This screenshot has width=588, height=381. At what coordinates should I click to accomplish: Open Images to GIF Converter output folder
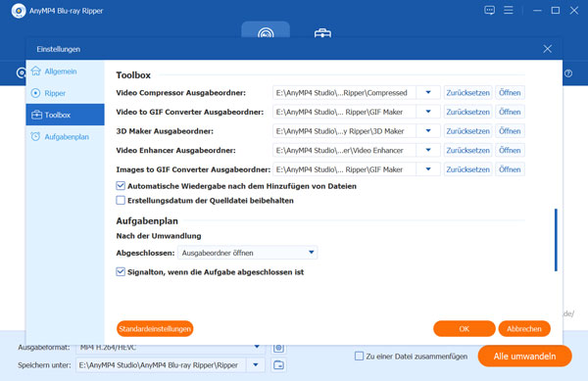510,169
